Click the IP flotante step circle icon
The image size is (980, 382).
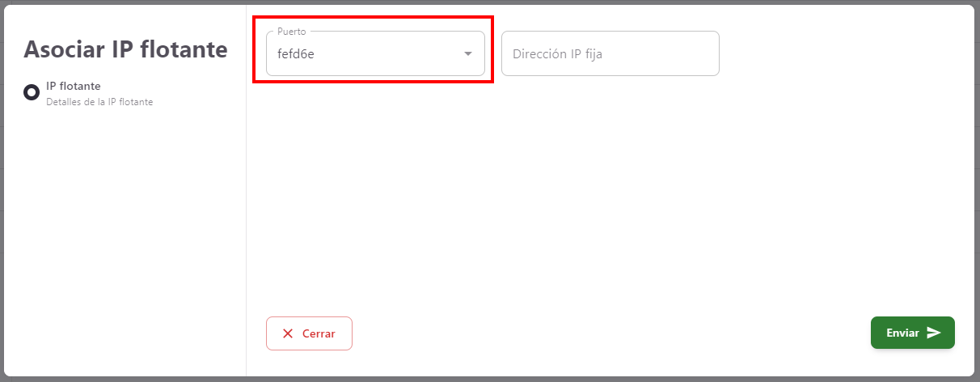coord(32,92)
